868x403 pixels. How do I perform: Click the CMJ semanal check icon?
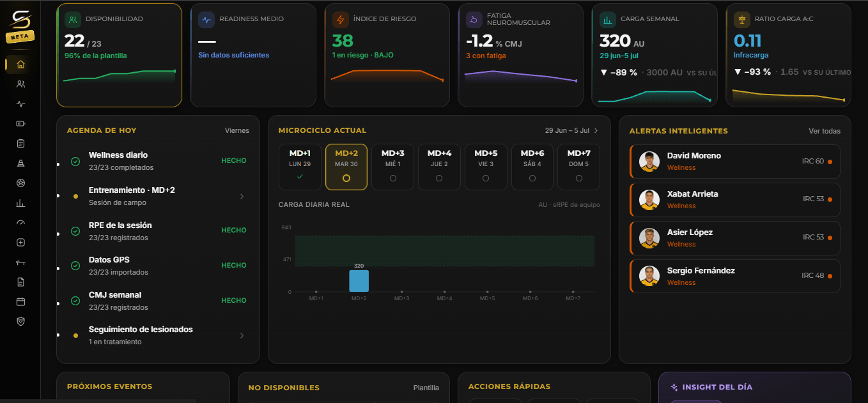pos(75,301)
